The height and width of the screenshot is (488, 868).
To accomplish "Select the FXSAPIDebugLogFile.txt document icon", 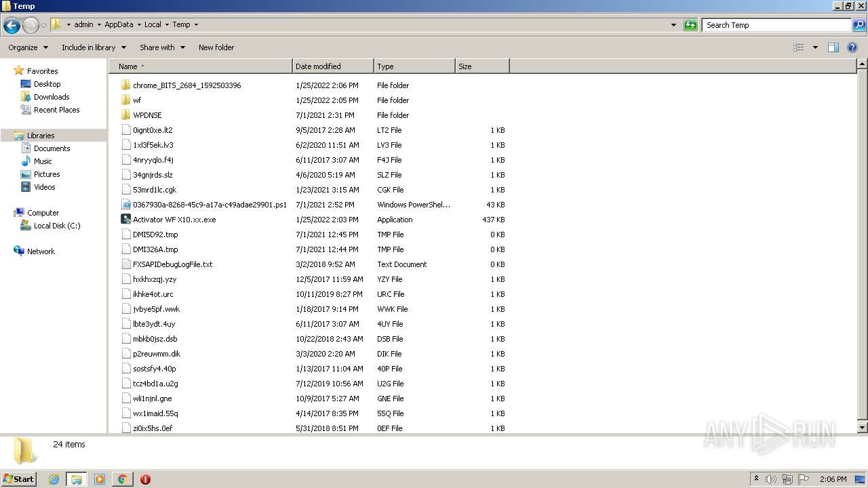I will point(125,264).
